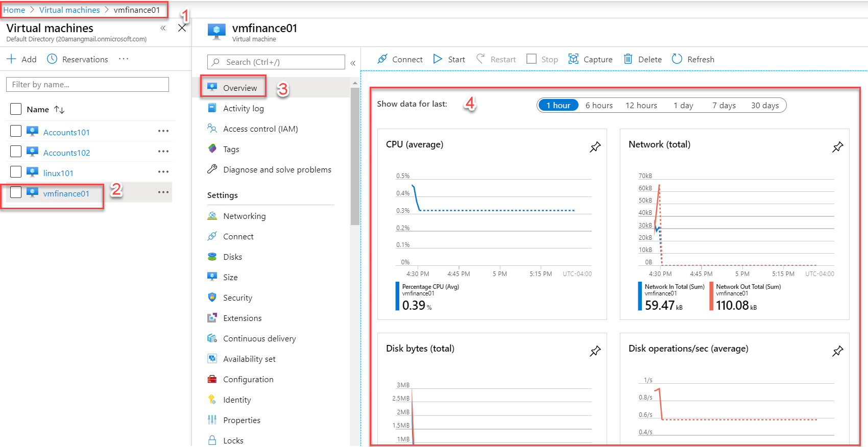This screenshot has height=447, width=868.
Task: Pin the CPU (average) chart
Action: click(x=595, y=147)
